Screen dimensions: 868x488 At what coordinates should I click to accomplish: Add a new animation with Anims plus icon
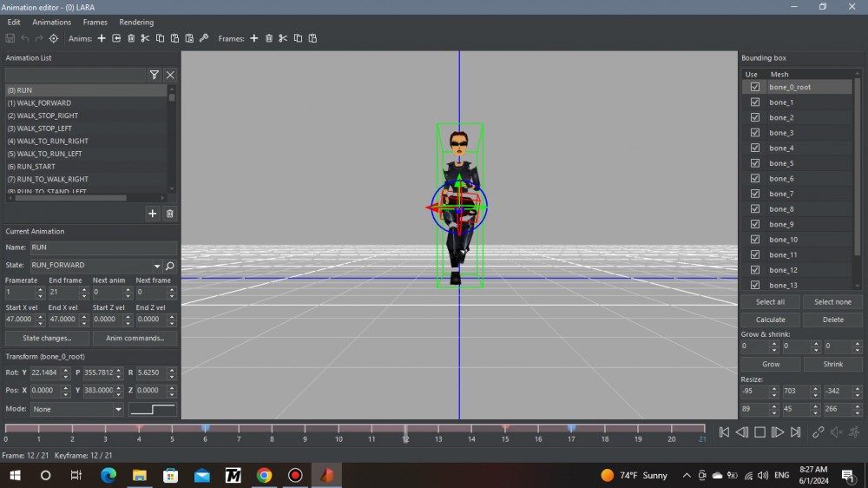click(102, 38)
